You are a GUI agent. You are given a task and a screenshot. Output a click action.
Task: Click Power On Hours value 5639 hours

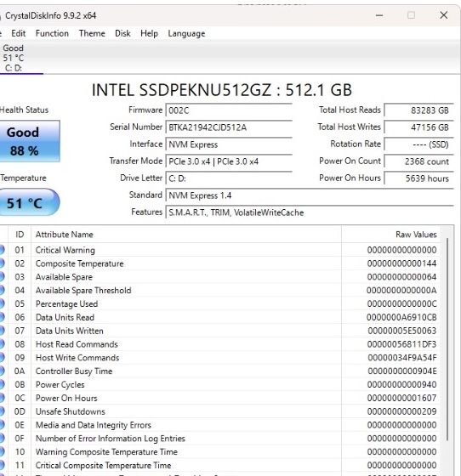418,178
